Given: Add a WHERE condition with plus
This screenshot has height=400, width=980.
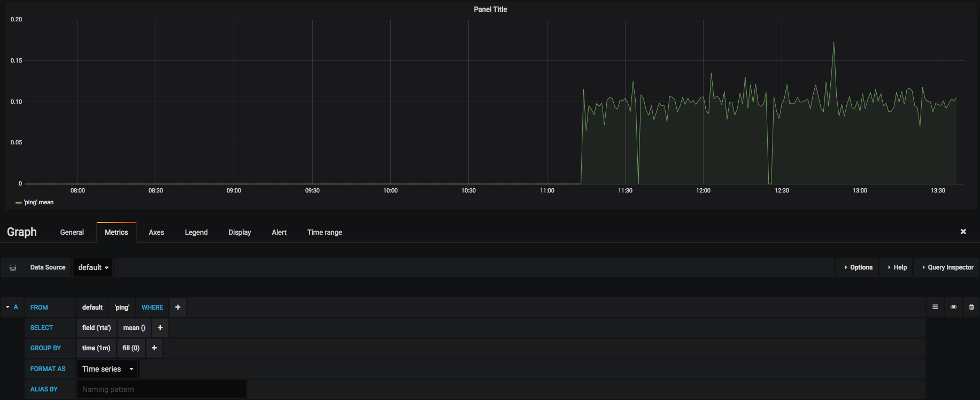Looking at the screenshot, I should (178, 307).
